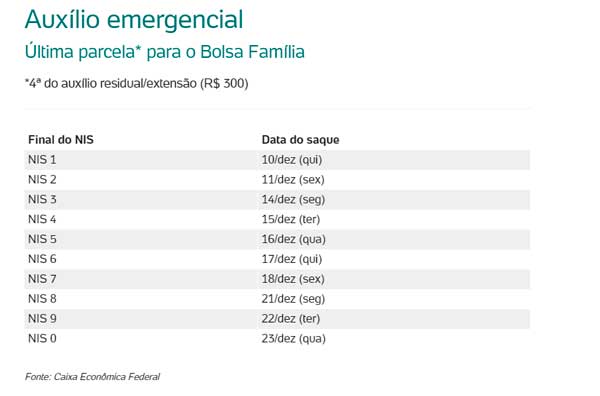Click the NIS 6 row label
Screen dimensions: 600x396
click(42, 259)
